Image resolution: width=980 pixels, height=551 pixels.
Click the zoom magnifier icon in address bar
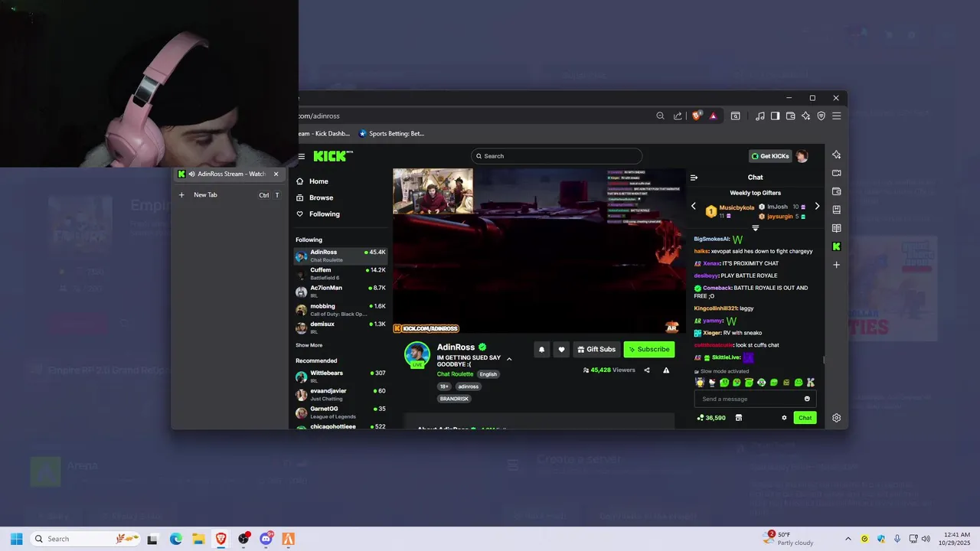pyautogui.click(x=660, y=116)
